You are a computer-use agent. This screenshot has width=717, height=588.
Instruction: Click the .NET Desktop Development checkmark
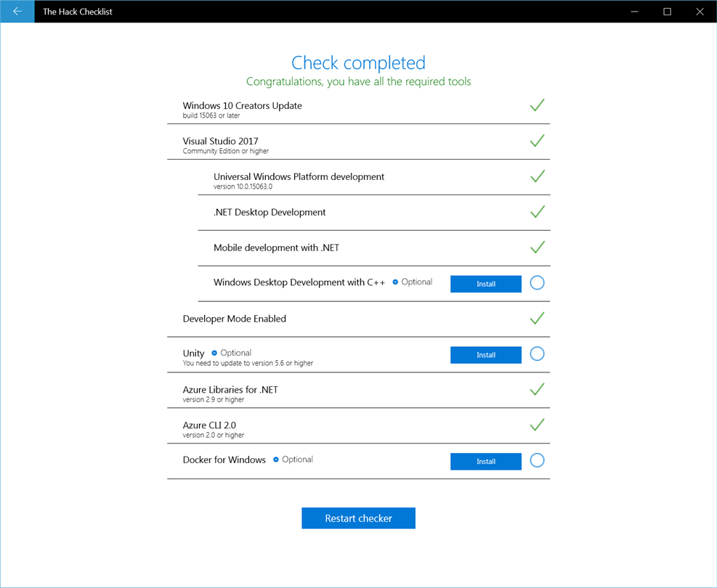click(x=537, y=211)
